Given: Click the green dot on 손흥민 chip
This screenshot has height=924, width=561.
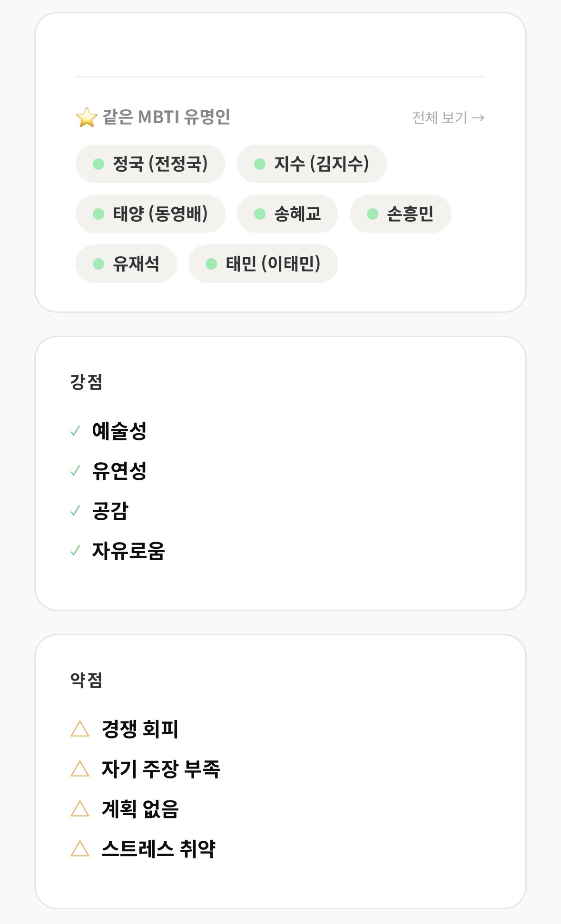Looking at the screenshot, I should tap(373, 214).
